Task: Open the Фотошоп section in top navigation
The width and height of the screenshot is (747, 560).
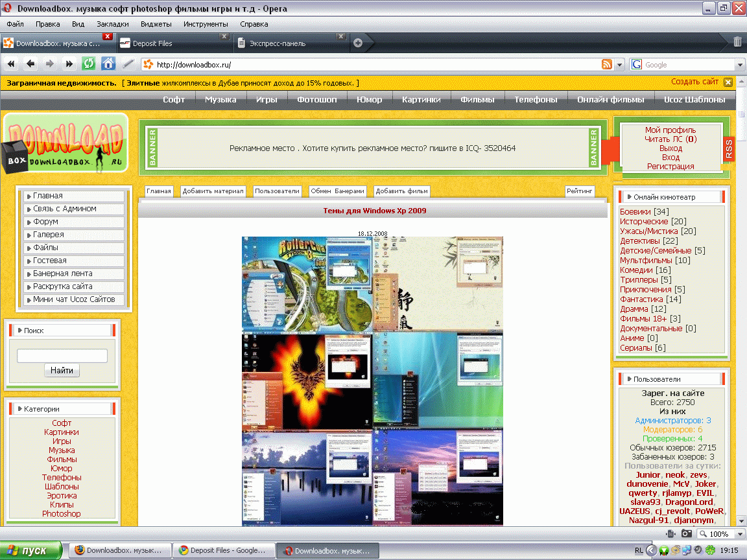Action: pyautogui.click(x=317, y=100)
